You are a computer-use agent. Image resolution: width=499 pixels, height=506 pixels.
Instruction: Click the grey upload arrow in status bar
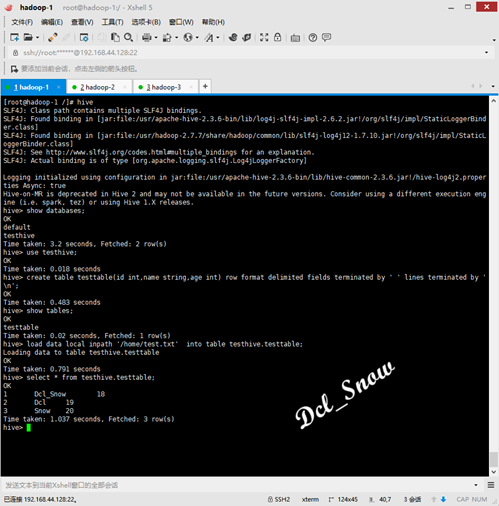coord(434,499)
